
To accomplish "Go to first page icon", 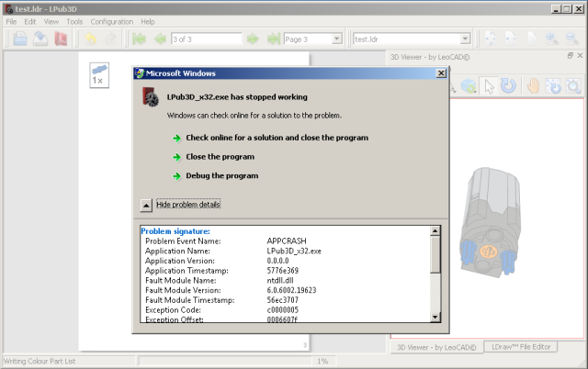I will (139, 39).
